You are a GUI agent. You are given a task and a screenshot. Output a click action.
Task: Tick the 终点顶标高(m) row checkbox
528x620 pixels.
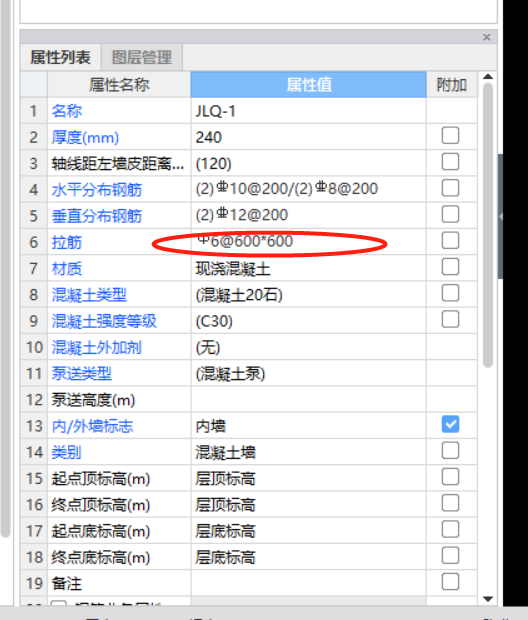point(450,503)
